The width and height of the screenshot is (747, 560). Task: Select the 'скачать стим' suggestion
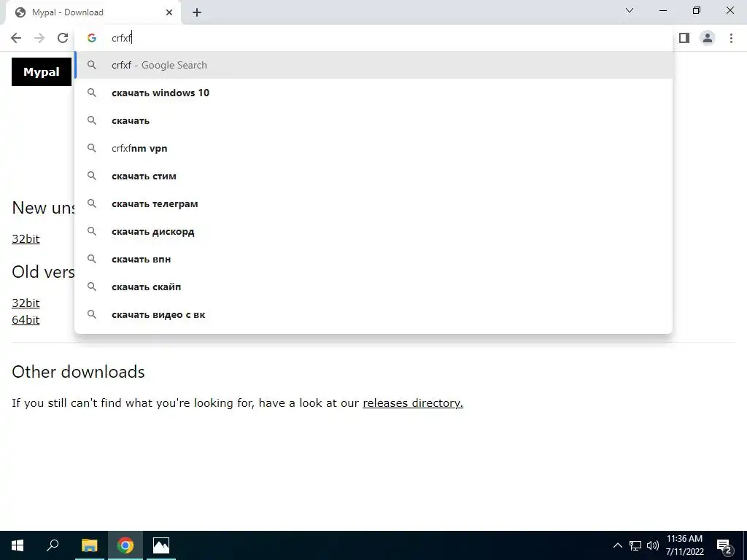tap(373, 176)
